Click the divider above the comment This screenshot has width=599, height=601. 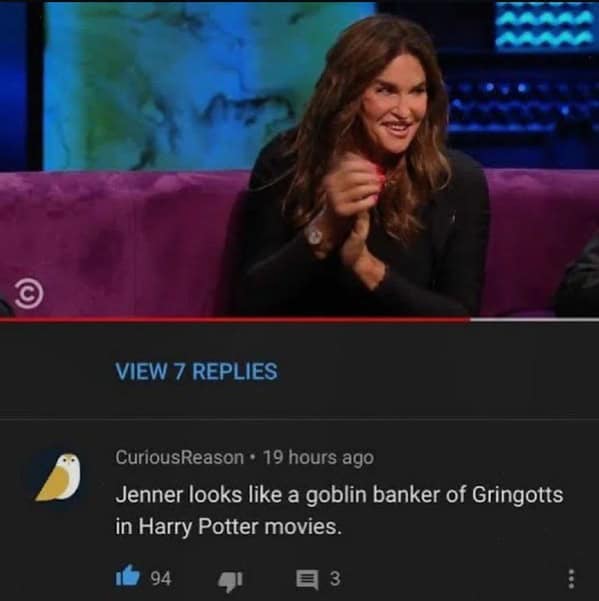pos(299,418)
